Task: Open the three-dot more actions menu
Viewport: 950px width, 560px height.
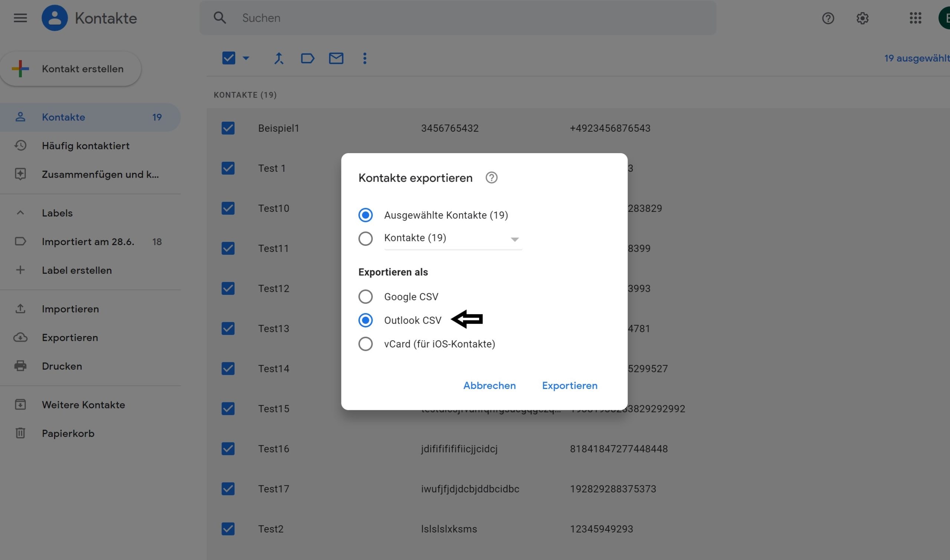Action: click(364, 59)
